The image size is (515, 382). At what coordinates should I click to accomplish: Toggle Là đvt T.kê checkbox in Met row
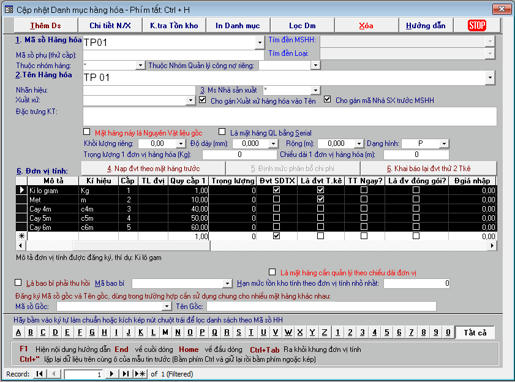pos(320,199)
